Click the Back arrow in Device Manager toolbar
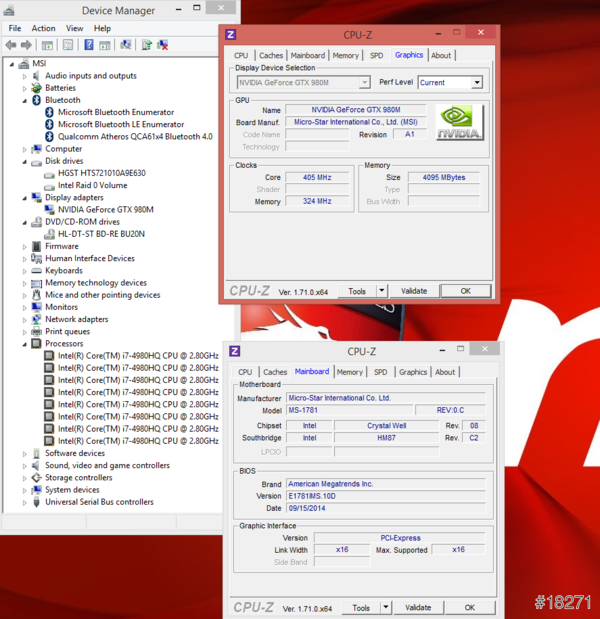The image size is (600, 619). point(11,44)
